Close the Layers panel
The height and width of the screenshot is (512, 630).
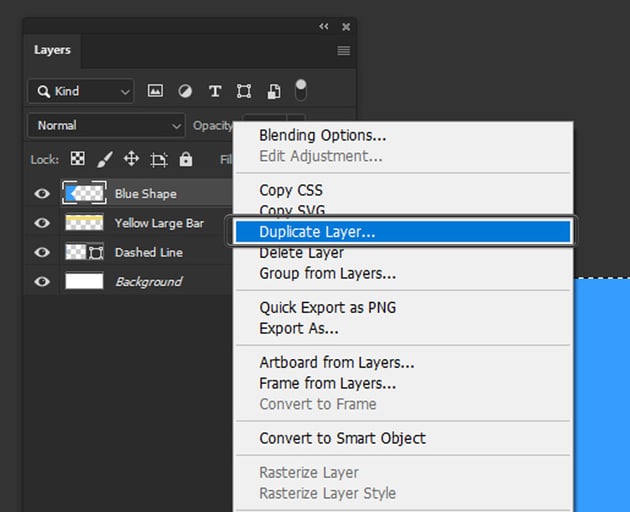point(346,27)
